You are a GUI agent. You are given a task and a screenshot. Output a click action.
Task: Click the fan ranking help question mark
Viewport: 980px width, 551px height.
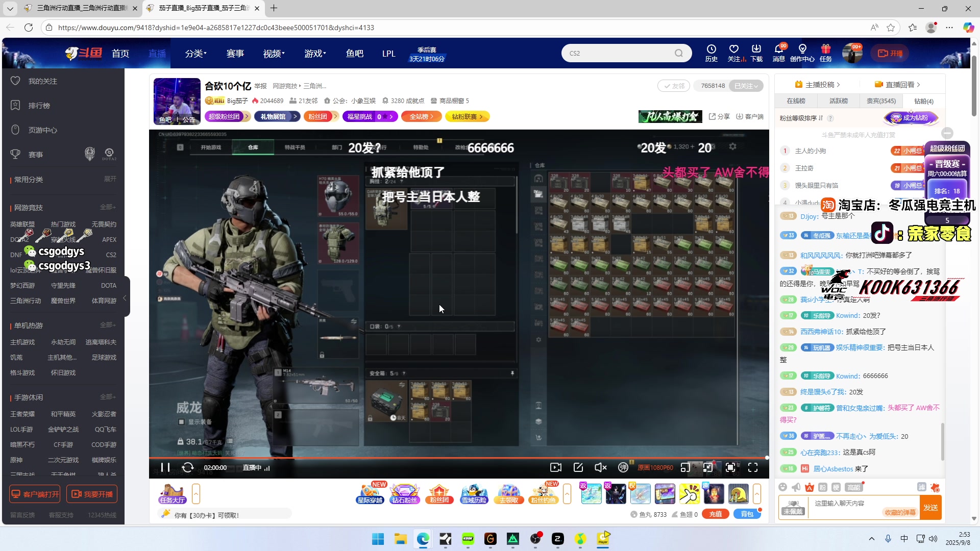tap(830, 118)
